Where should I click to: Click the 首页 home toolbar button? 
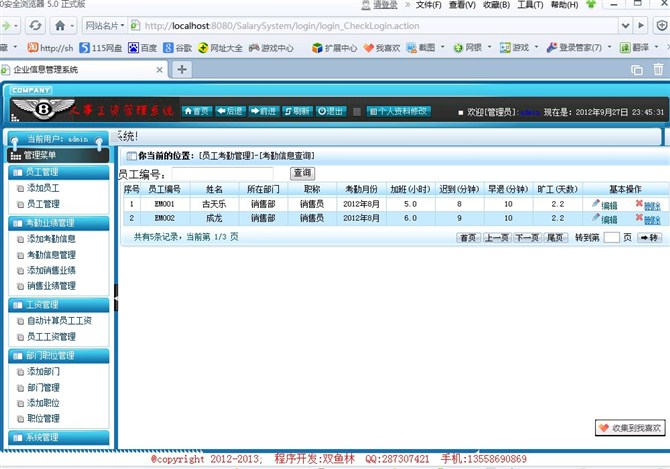tap(197, 111)
